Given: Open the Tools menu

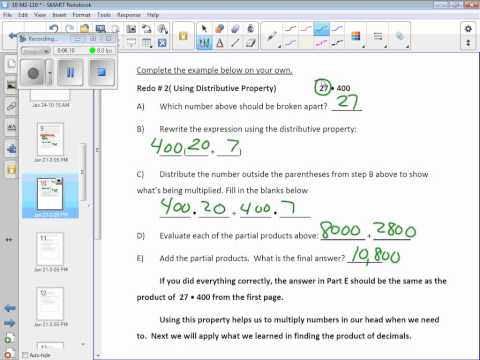Looking at the screenshot, I should pyautogui.click(x=104, y=15).
